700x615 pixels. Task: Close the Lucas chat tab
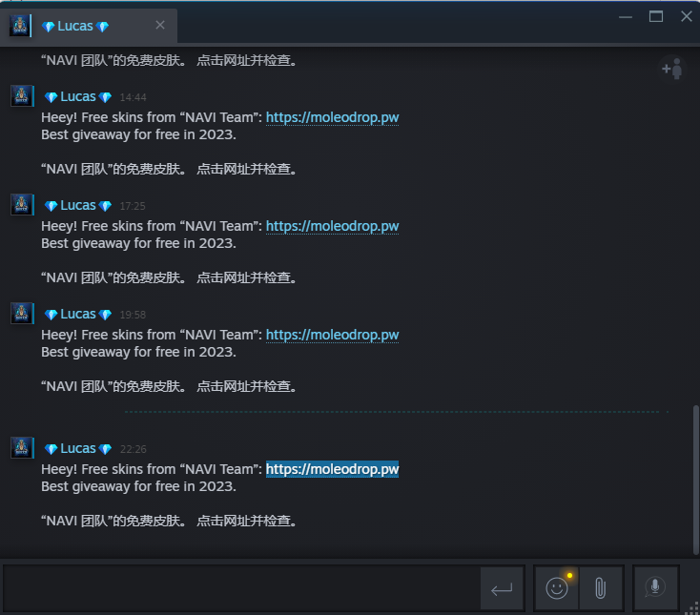click(x=160, y=25)
